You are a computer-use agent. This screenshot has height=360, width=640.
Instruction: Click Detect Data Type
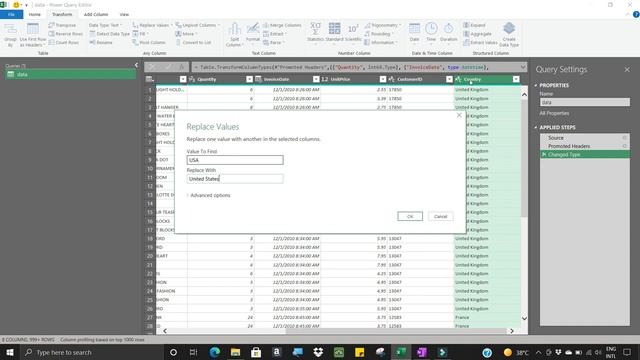click(109, 34)
